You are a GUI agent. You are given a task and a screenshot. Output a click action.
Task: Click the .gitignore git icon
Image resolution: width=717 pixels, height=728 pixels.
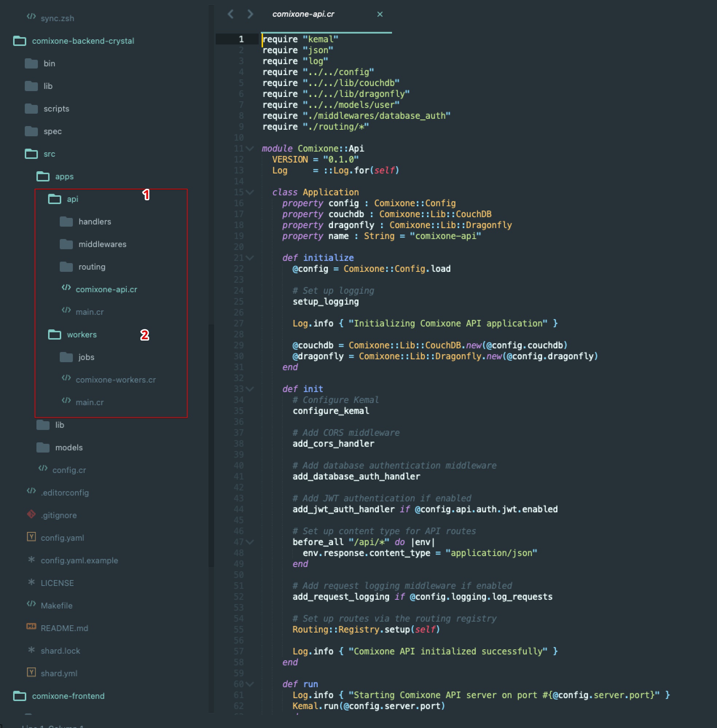[x=31, y=514]
